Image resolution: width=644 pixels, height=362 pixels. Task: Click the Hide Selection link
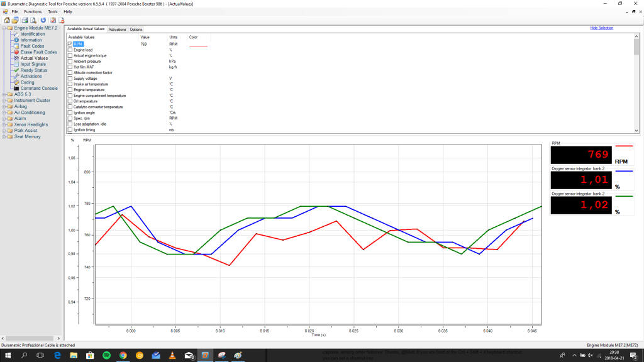[601, 28]
